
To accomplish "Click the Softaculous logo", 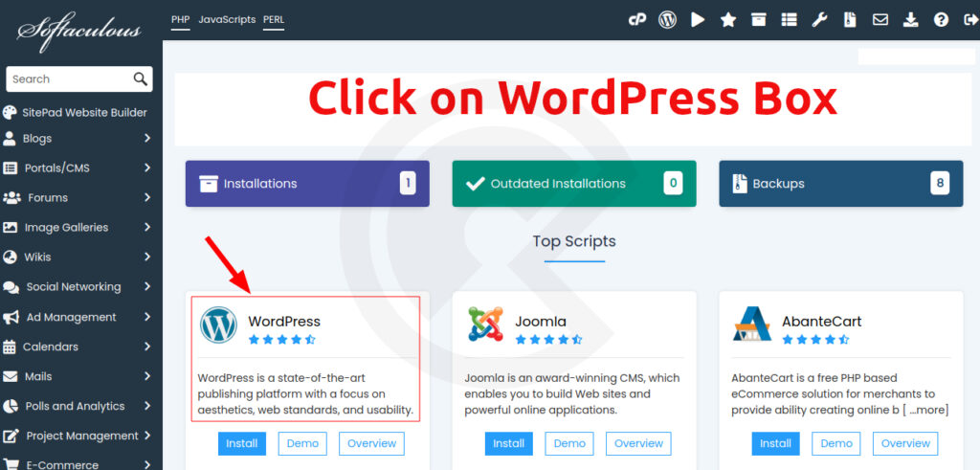I will (x=78, y=30).
